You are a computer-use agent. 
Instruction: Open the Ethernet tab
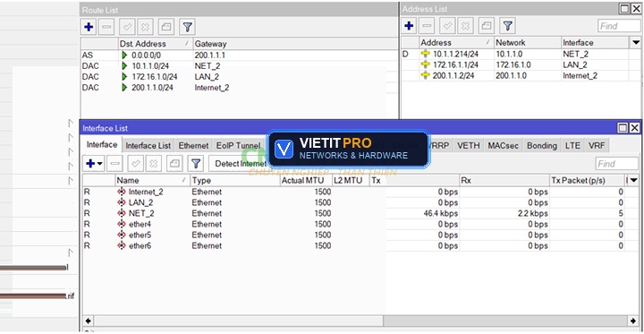pos(193,146)
